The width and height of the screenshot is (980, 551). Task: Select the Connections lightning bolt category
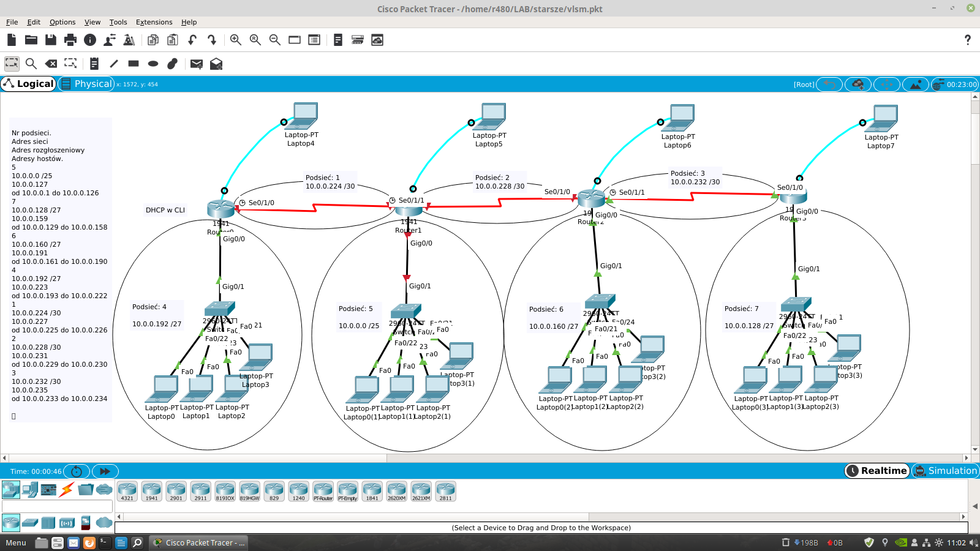[67, 489]
